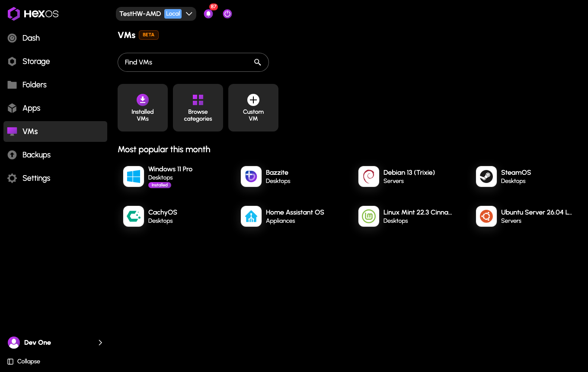This screenshot has width=588, height=372.
Task: Click the Storage hexagon icon
Action: click(12, 61)
